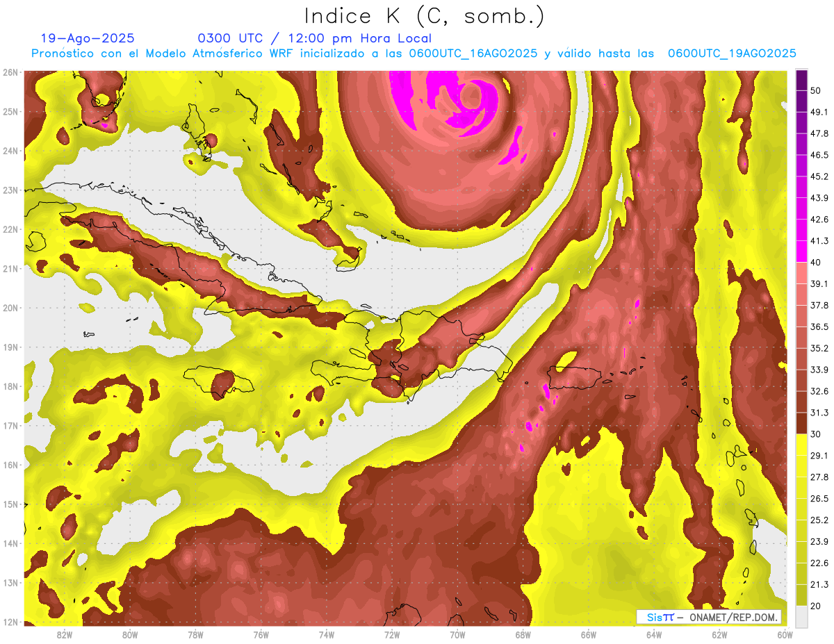Viewport: 834px width, 644px height.
Task: Click the 68W longitude axis label
Action: (523, 635)
